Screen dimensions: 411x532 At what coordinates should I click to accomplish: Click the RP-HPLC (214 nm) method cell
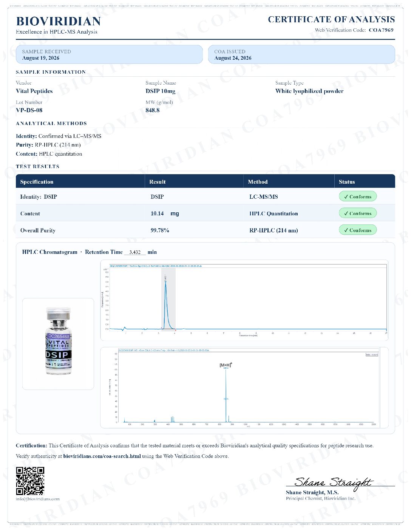point(273,230)
